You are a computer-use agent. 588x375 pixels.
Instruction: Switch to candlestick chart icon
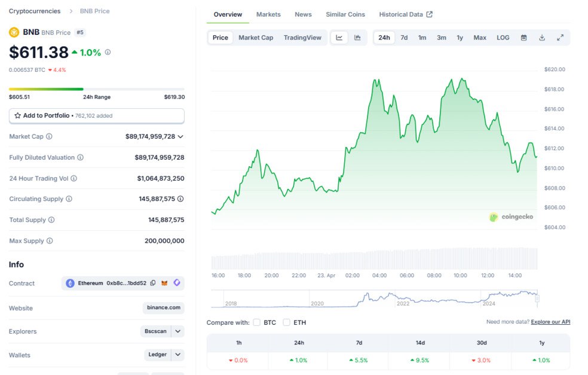[x=357, y=38]
